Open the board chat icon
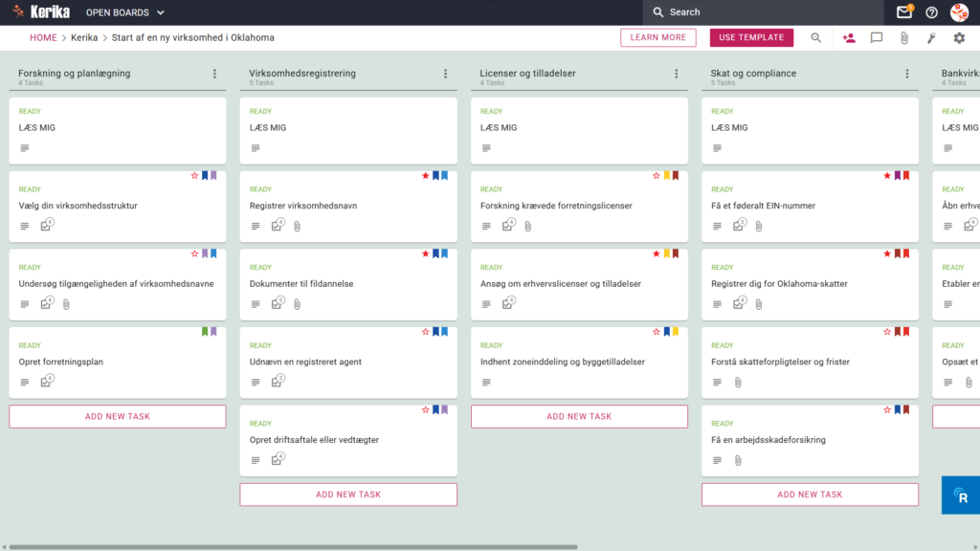This screenshot has height=551, width=980. 877,38
